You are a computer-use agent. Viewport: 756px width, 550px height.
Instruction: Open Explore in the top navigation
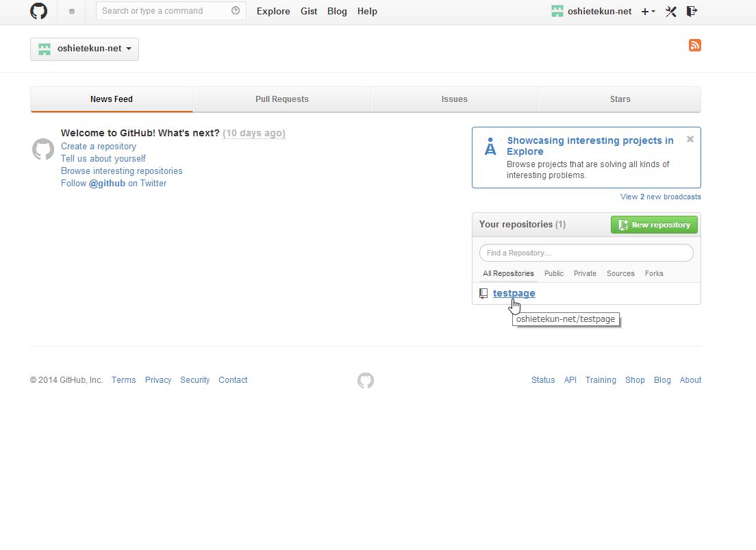pos(273,11)
